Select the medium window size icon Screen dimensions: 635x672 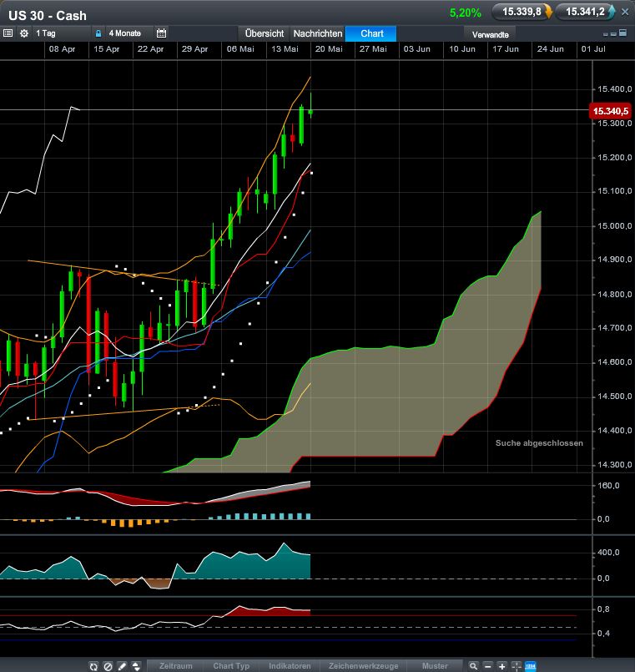[x=613, y=33]
